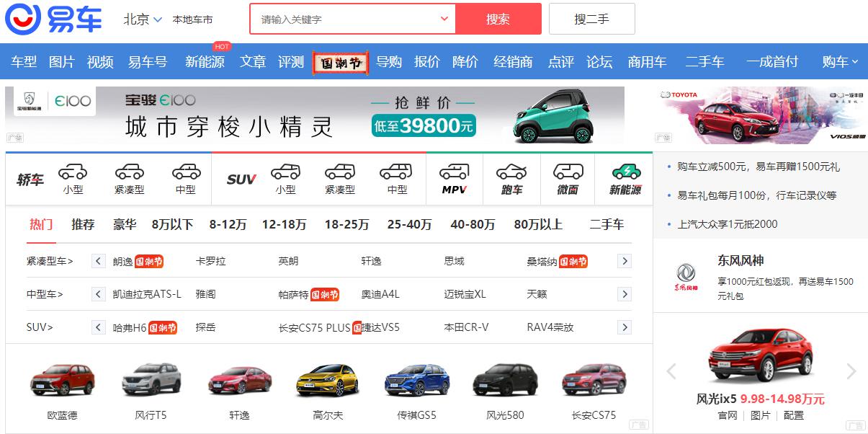This screenshot has height=434, width=868.
Task: Open the 东风风神 heading link
Action: tap(741, 260)
